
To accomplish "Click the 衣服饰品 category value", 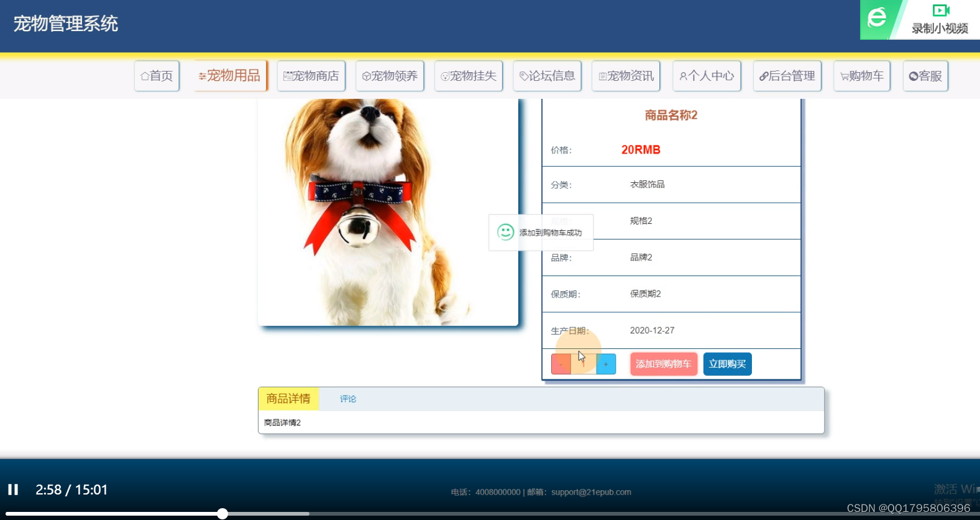I will click(x=648, y=184).
